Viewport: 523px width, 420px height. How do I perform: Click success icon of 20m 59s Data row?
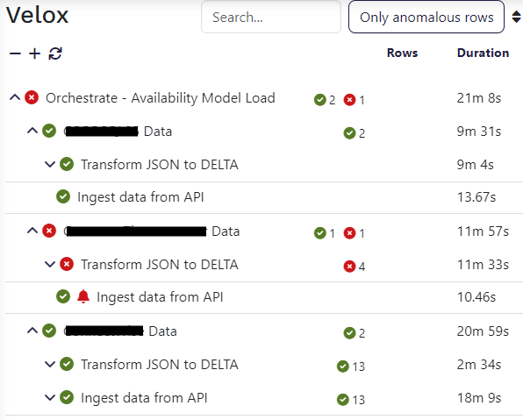49,331
